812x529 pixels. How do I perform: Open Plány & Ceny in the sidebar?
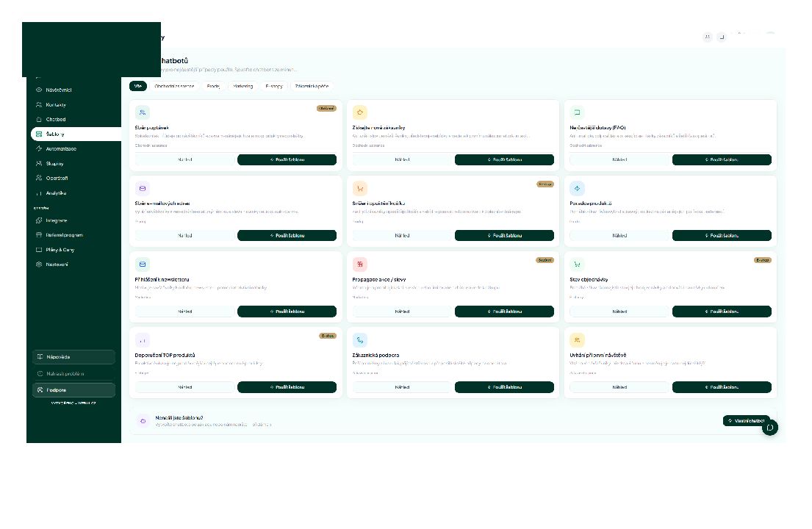pyautogui.click(x=73, y=250)
